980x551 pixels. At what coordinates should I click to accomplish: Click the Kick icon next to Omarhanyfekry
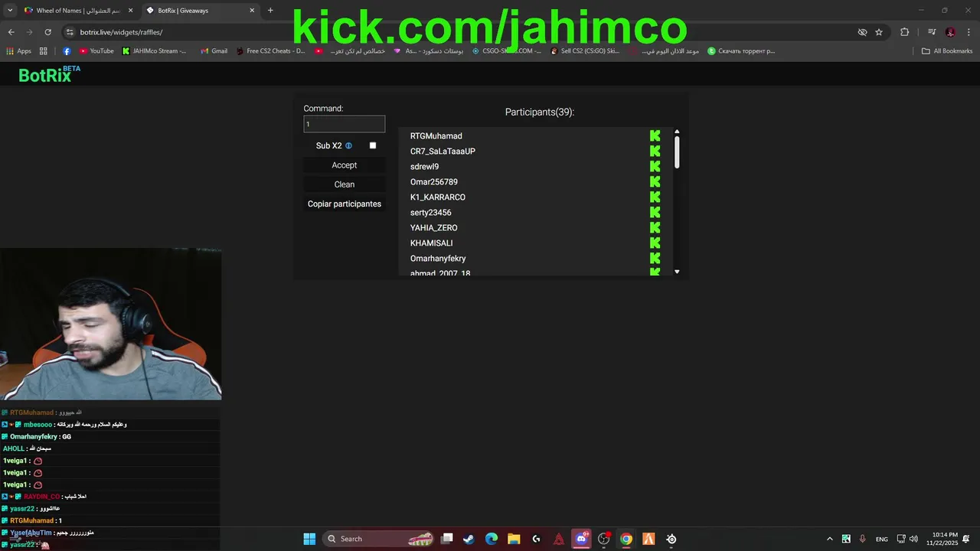point(655,258)
